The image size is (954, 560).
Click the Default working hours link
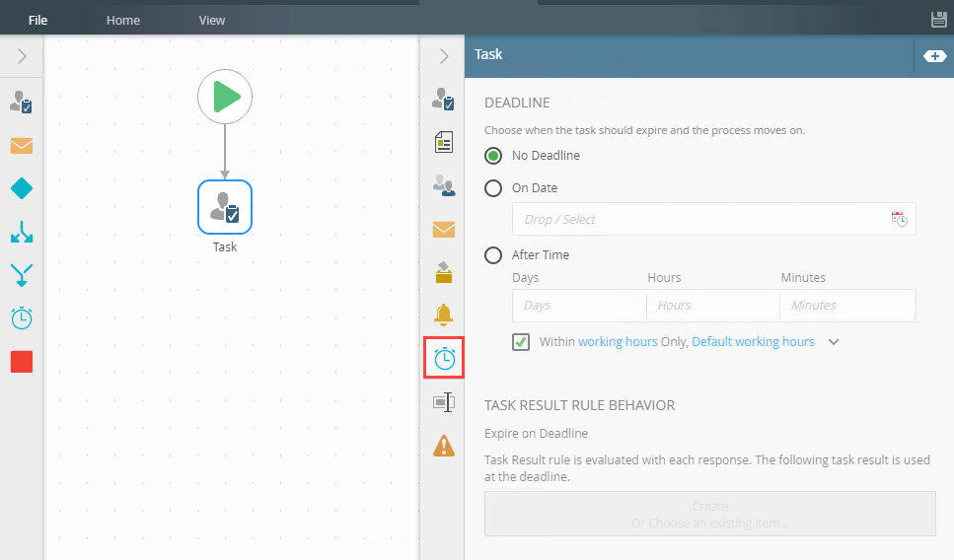pyautogui.click(x=753, y=342)
